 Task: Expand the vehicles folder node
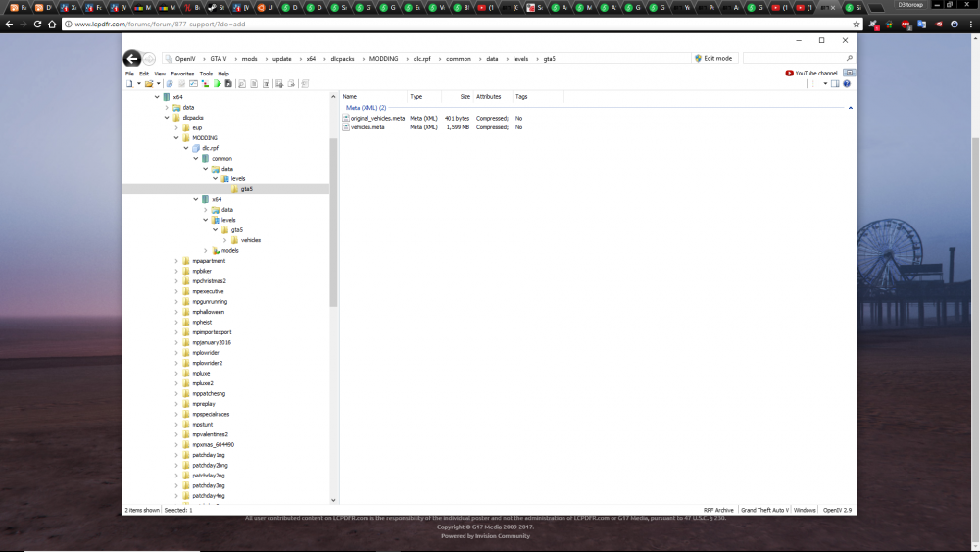225,240
